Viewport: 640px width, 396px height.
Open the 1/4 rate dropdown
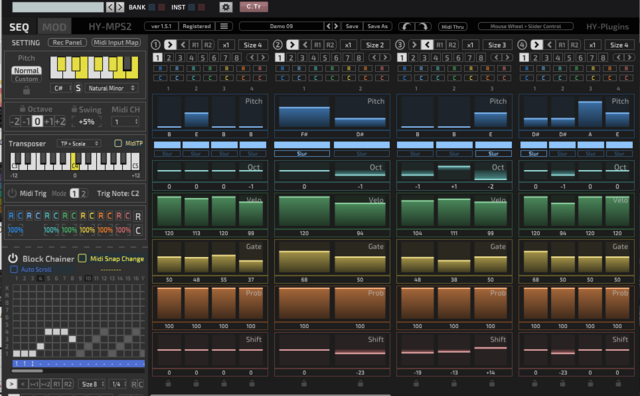coord(118,384)
